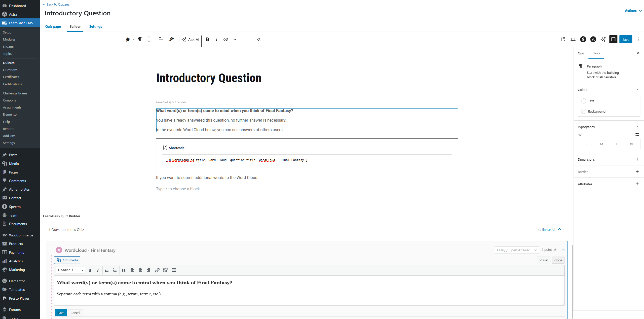Align center in question editor
Viewport: 644px width, 319px height.
[x=140, y=270]
